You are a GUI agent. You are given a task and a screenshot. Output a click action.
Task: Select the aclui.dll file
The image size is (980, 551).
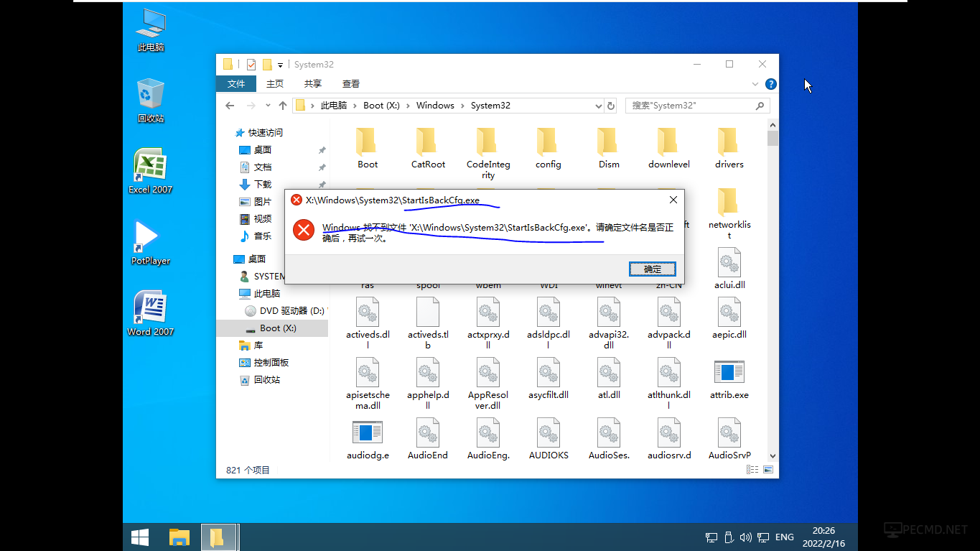[729, 269]
